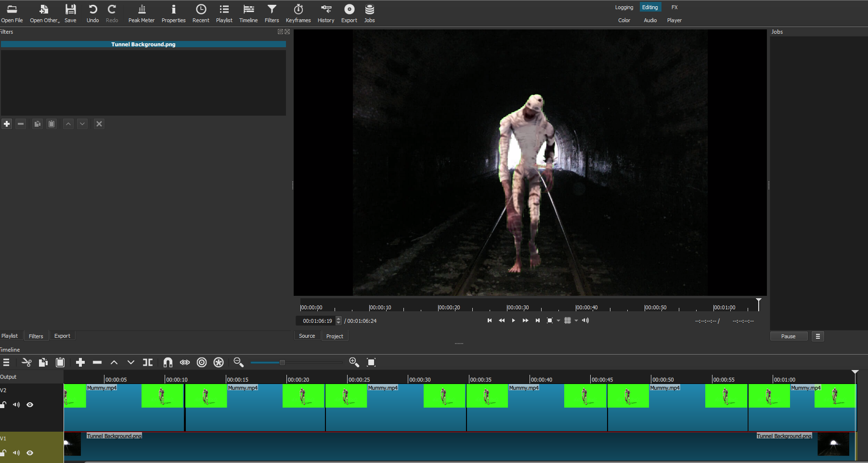This screenshot has height=463, width=868.
Task: Hide the V2 video track
Action: pyautogui.click(x=30, y=405)
